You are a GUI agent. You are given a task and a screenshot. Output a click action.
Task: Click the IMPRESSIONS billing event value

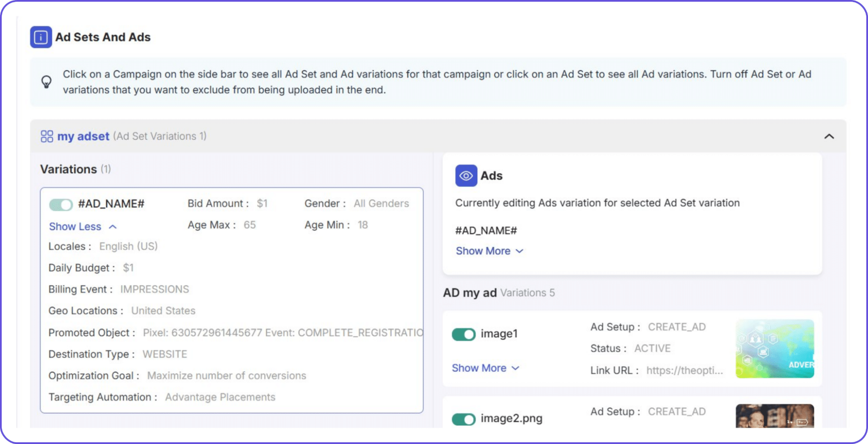tap(155, 289)
